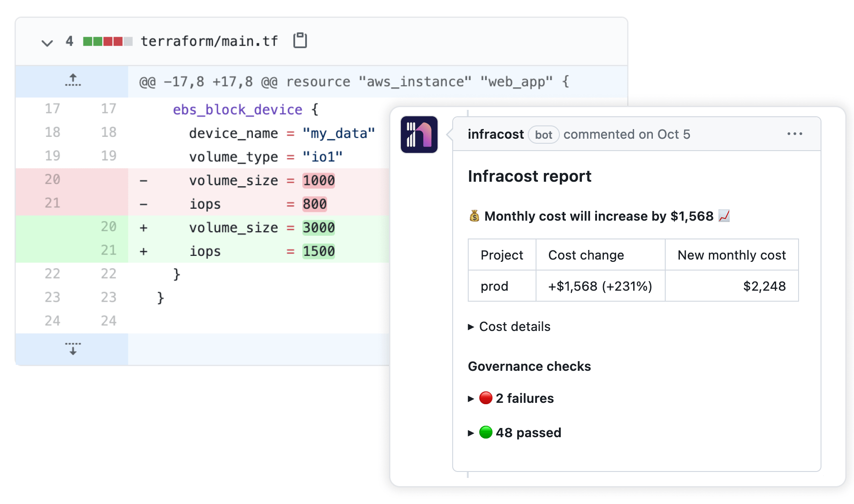Click added line number 20
Screen dimensions: 854x504
pyautogui.click(x=109, y=227)
